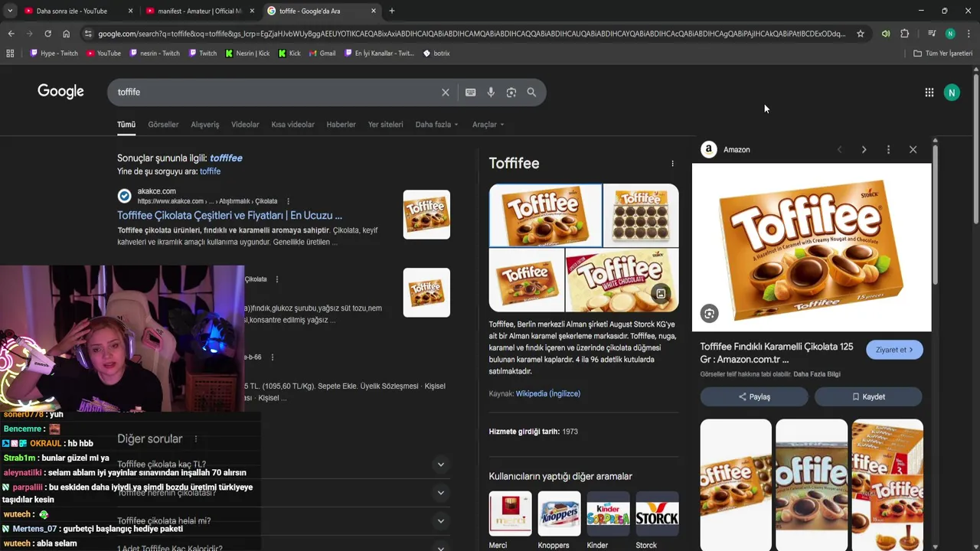Open more options for the Toffifee knowledge panel
The height and width of the screenshot is (551, 980).
(x=672, y=163)
